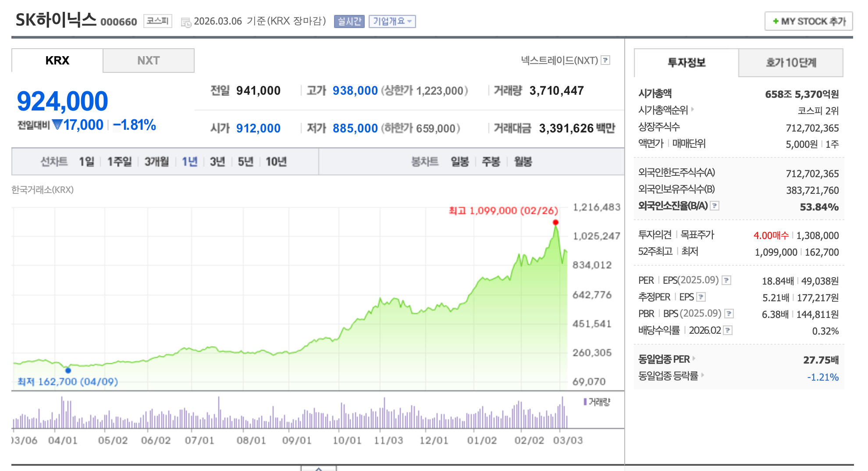Click the 저가 value 885,000
The height and width of the screenshot is (471, 868).
tap(355, 128)
